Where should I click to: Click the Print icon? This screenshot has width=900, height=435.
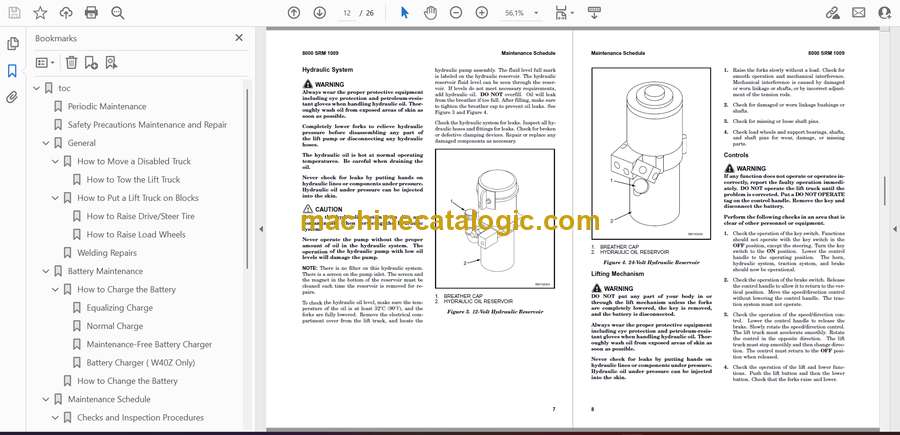91,13
